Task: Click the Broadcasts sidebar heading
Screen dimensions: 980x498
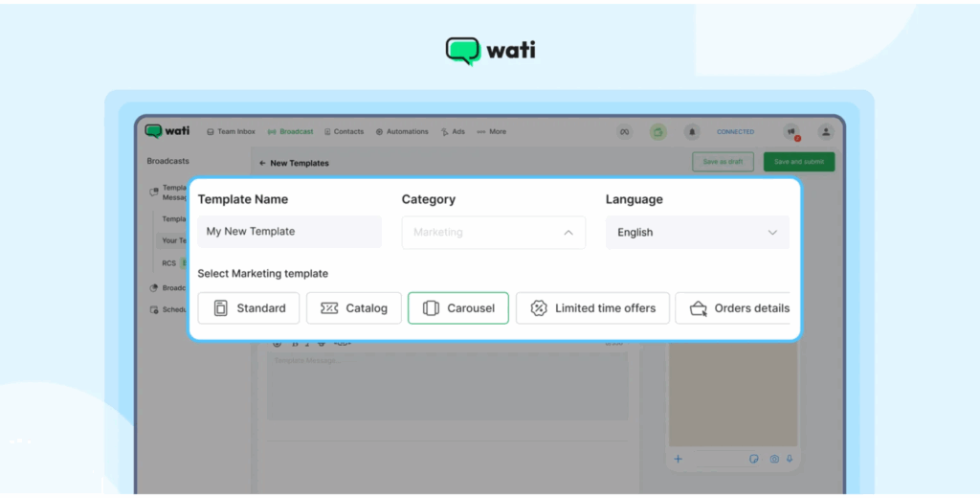Action: [x=168, y=161]
